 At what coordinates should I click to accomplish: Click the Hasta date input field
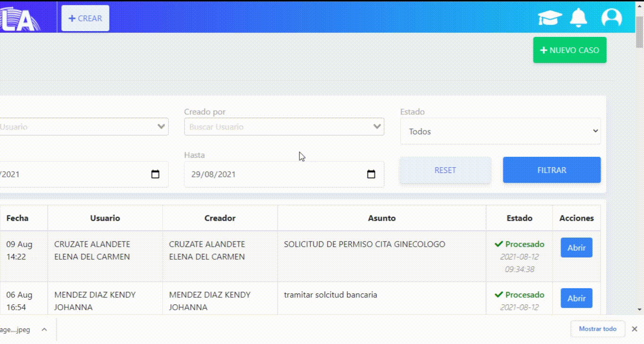coord(274,174)
